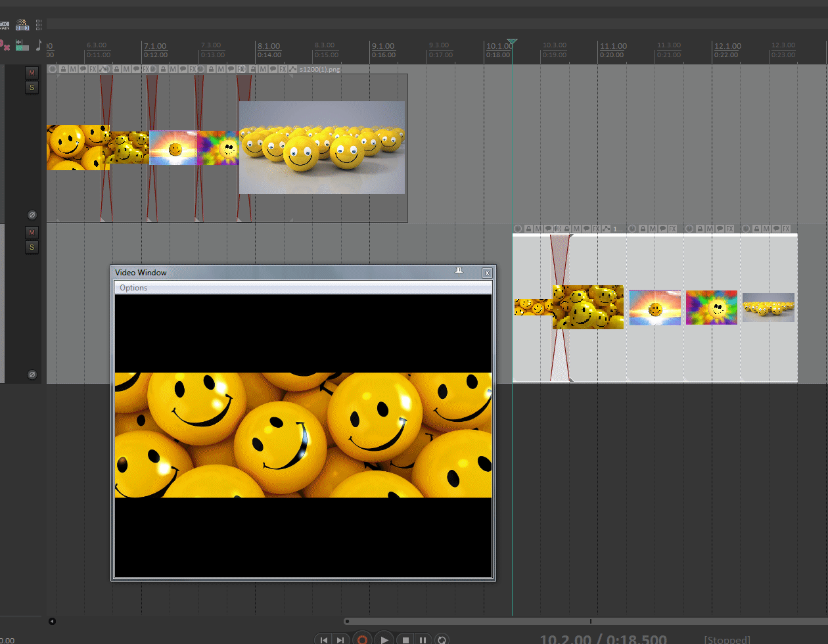Toggle the second track's circular bypass icon

tap(32, 375)
